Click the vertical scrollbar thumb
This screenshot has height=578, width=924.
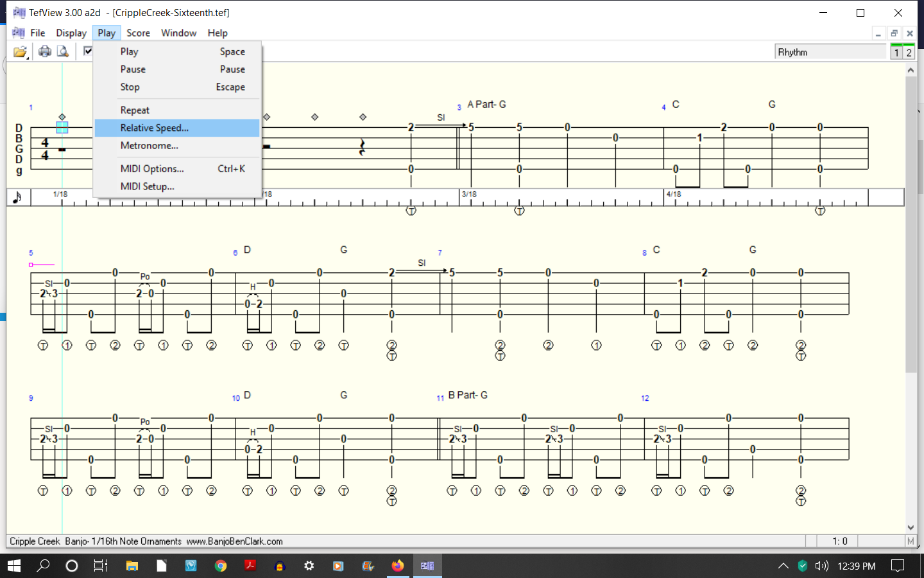pyautogui.click(x=911, y=224)
